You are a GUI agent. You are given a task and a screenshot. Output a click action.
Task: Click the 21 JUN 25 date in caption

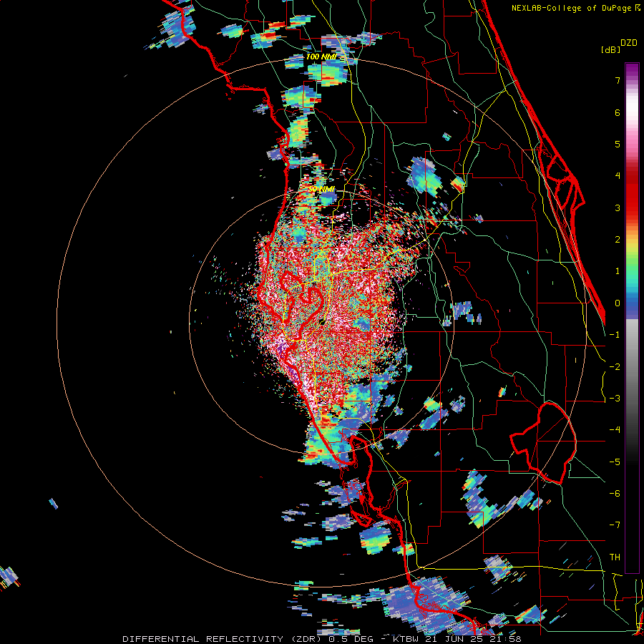pos(456,639)
